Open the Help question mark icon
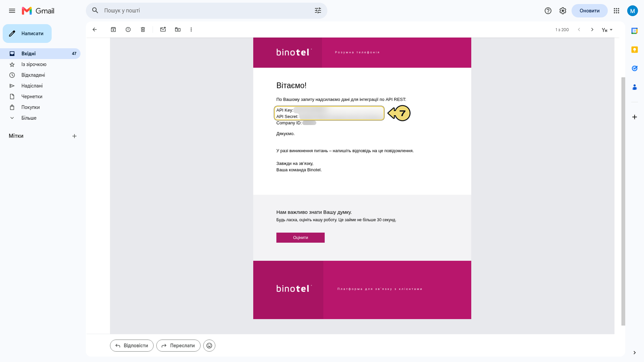Screen dimensions: 644x362 [548, 11]
